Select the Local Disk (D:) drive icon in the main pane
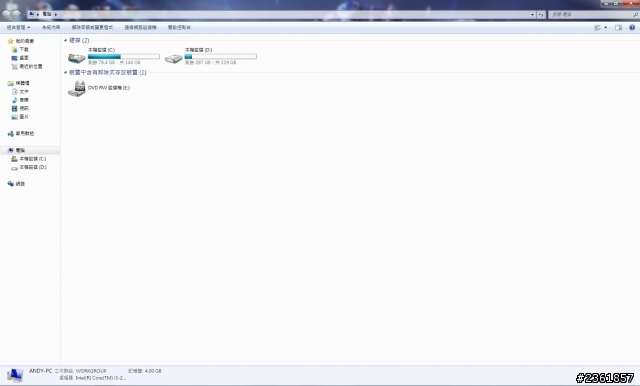This screenshot has width=640, height=386. point(173,58)
